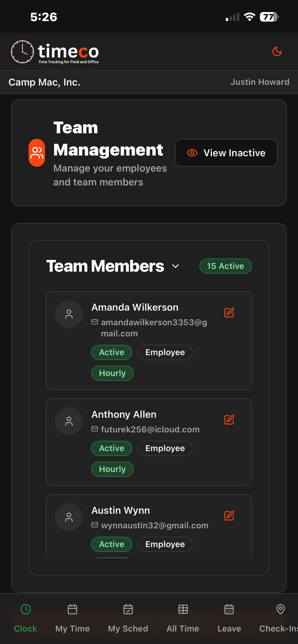Tap the 15 Active badge
Screen dimensions: 298x644
[225, 266]
